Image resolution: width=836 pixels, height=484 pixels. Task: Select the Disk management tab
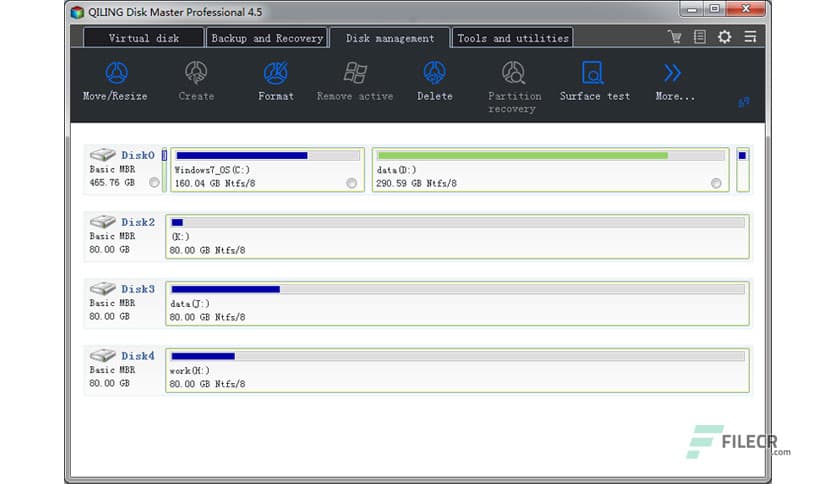(390, 38)
